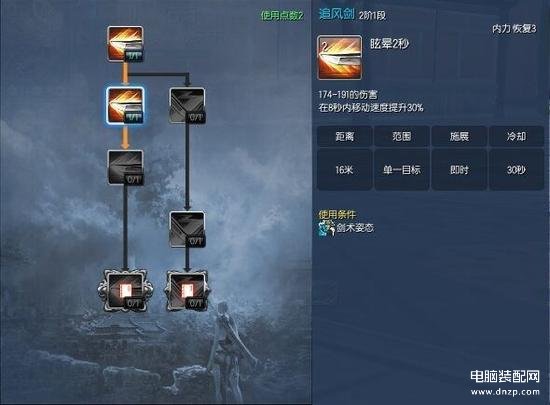Click the 剑术姿态 stance requirement icon
The height and width of the screenshot is (405, 550).
tap(327, 228)
